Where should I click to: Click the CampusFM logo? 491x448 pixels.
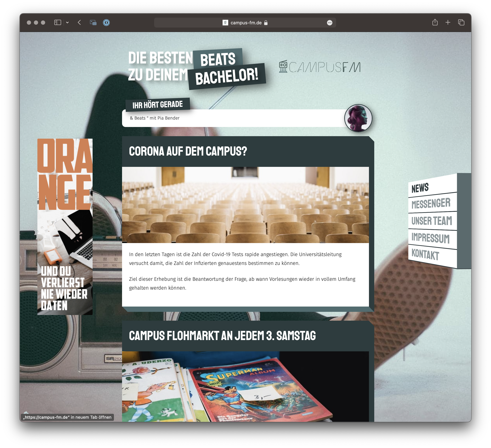point(320,67)
